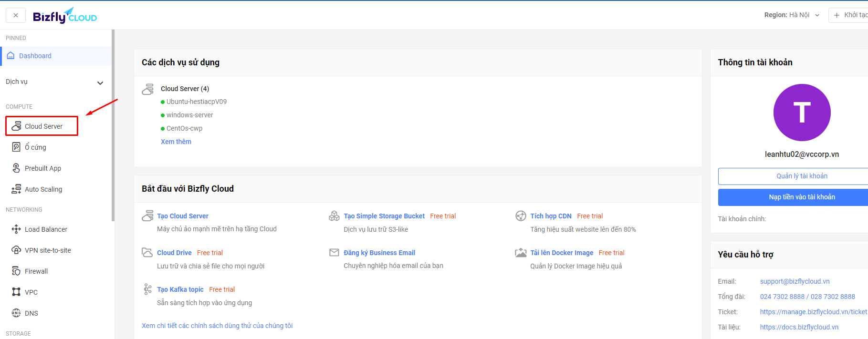Viewport: 868px width, 339px height.
Task: Open the Region Hà Nội dropdown
Action: [x=792, y=15]
